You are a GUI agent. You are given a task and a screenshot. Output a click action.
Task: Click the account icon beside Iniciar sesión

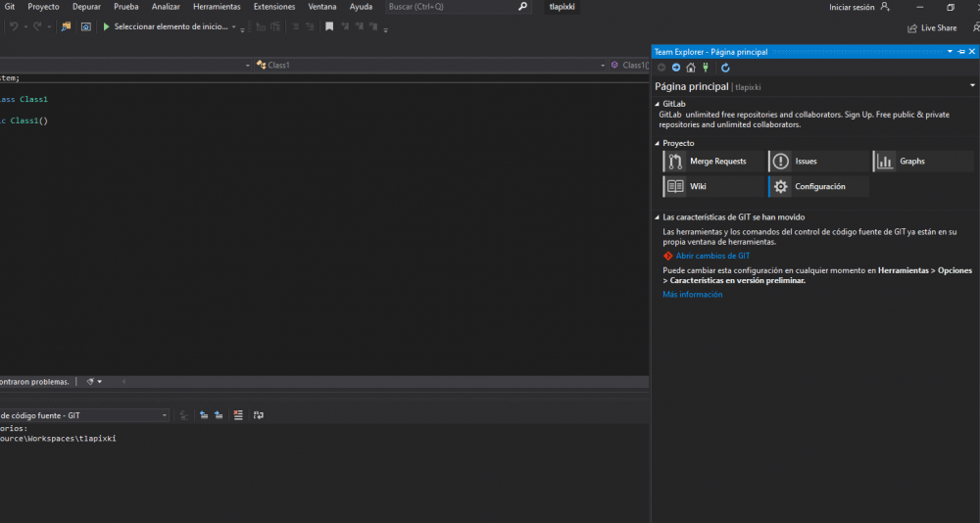point(884,7)
